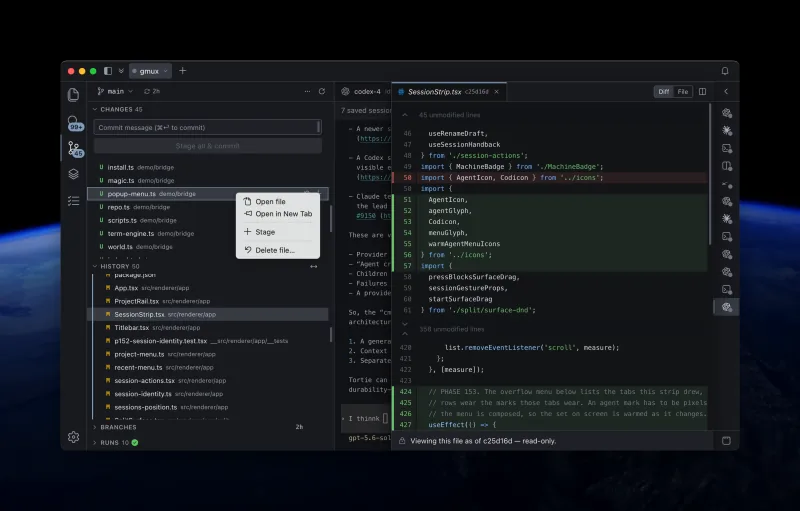Image resolution: width=800 pixels, height=511 pixels.
Task: Focus the Commit message input field
Action: point(208,127)
